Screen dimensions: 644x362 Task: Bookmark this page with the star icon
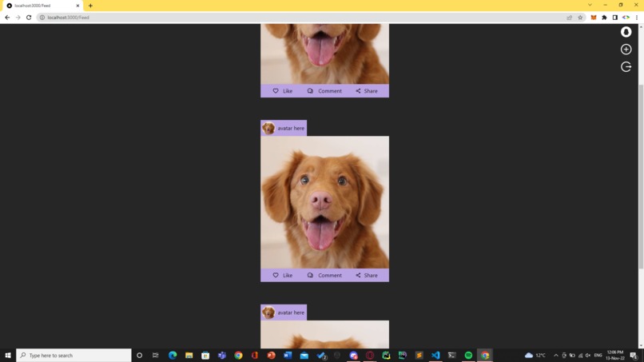pos(580,18)
